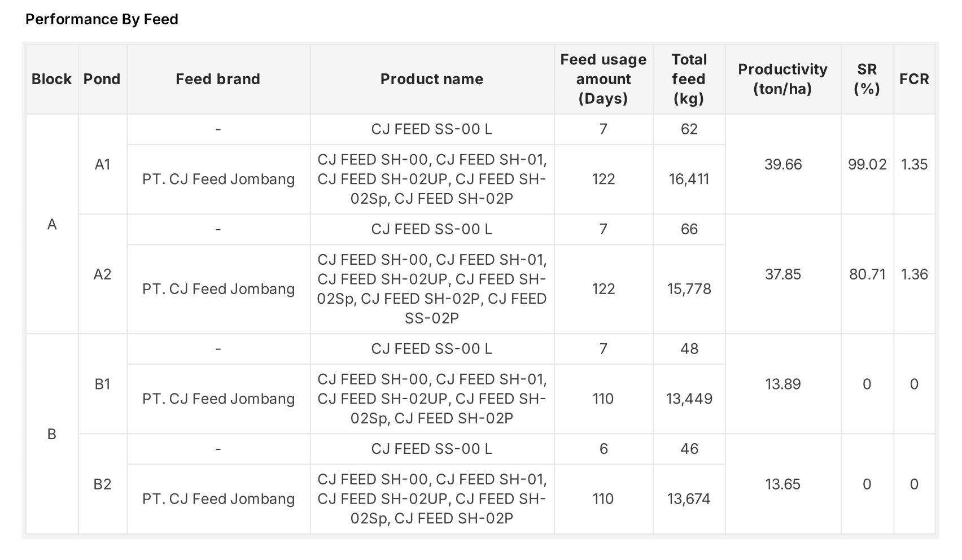Click the Total feed (kg) header
This screenshot has height=560, width=962.
tap(689, 79)
